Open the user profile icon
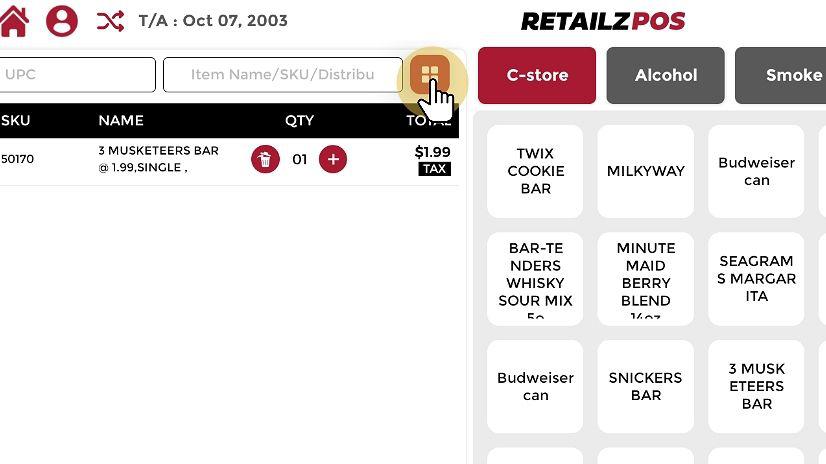This screenshot has height=464, width=826. tap(62, 20)
